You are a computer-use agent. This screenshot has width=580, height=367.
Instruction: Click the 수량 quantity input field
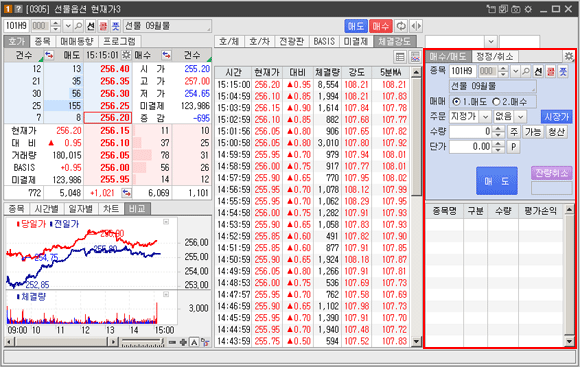click(471, 131)
